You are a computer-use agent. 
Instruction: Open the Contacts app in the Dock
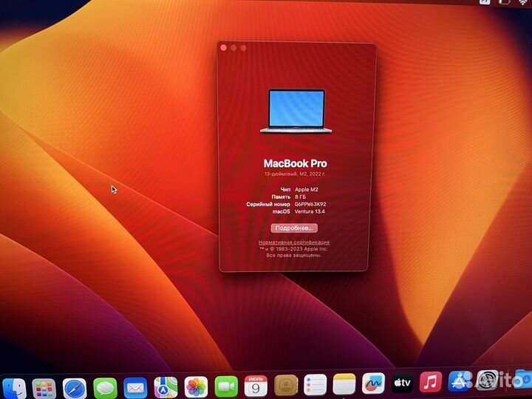[x=286, y=386]
